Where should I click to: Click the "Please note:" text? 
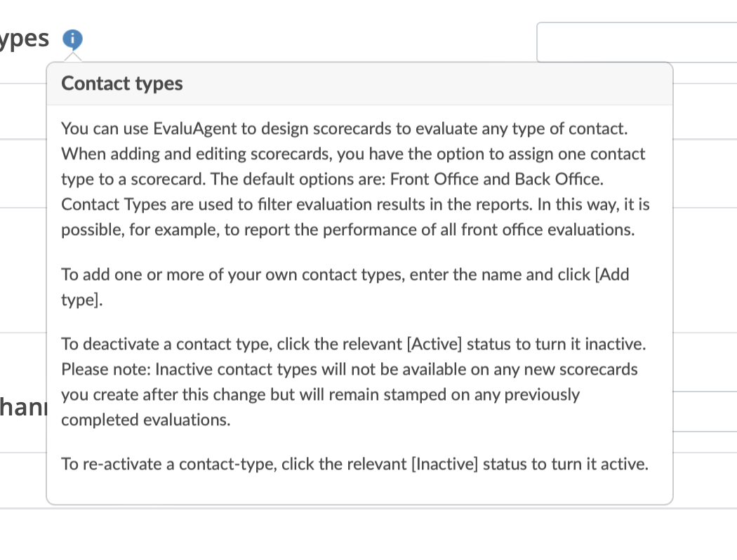coord(106,369)
